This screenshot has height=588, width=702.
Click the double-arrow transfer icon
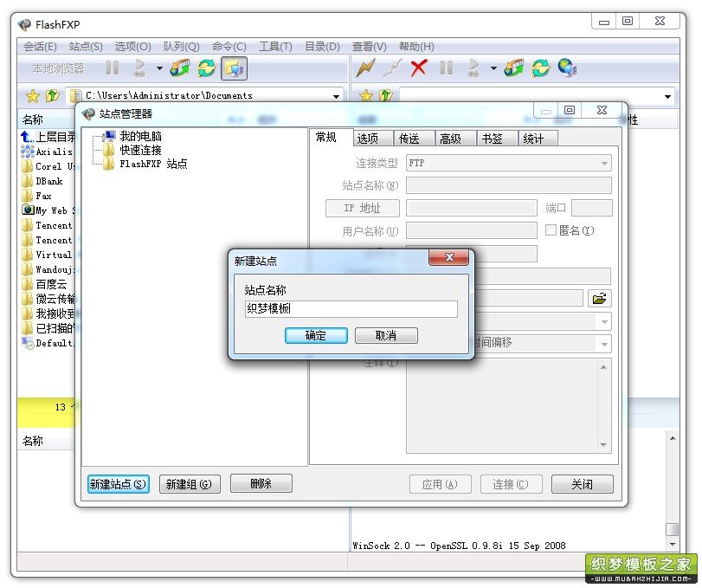pyautogui.click(x=513, y=68)
